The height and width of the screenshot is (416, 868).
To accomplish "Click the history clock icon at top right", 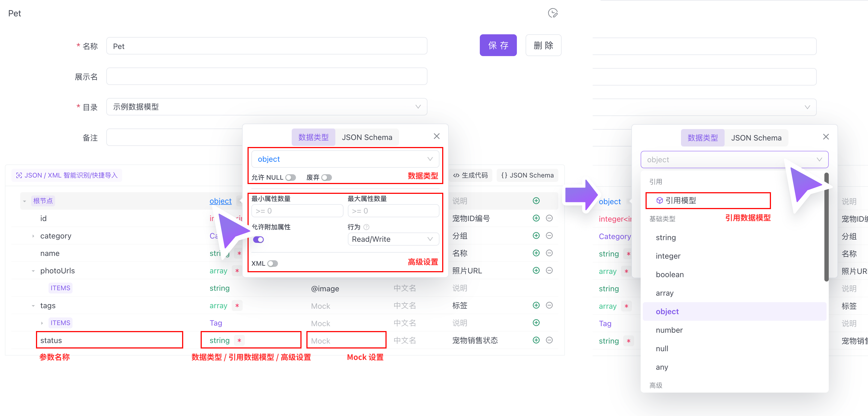I will pos(553,13).
